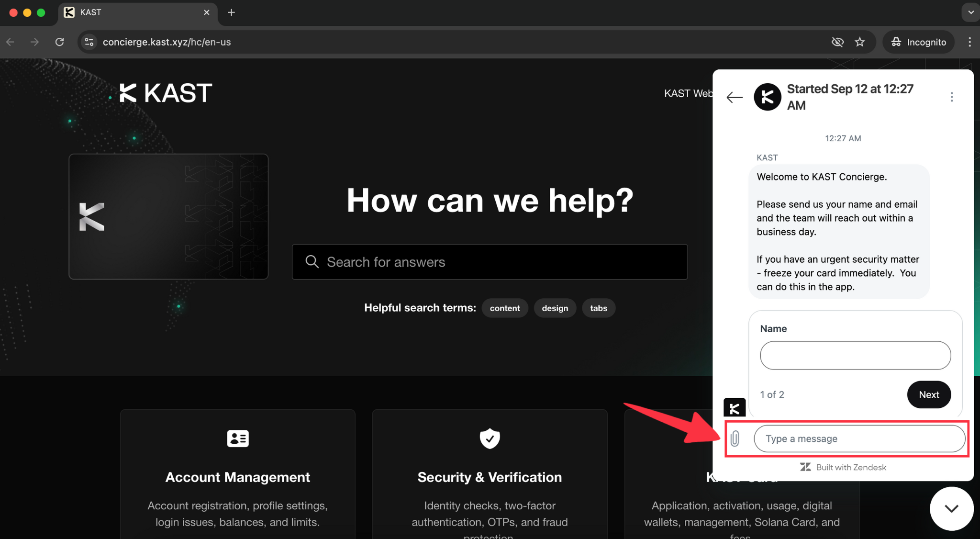This screenshot has width=980, height=539.
Task: Click the Account Management card icon
Action: [238, 438]
